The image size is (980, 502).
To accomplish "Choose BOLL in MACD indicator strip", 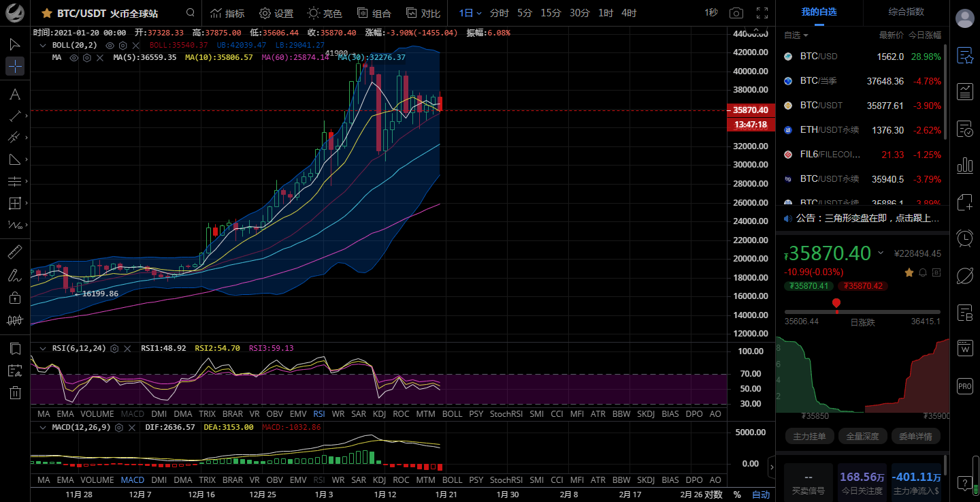I will (x=452, y=480).
